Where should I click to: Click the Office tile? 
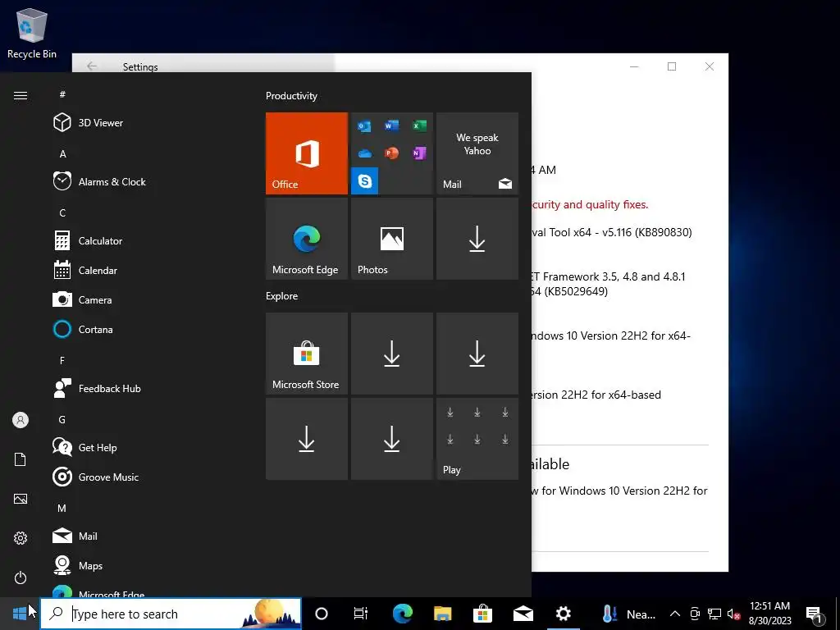point(307,153)
